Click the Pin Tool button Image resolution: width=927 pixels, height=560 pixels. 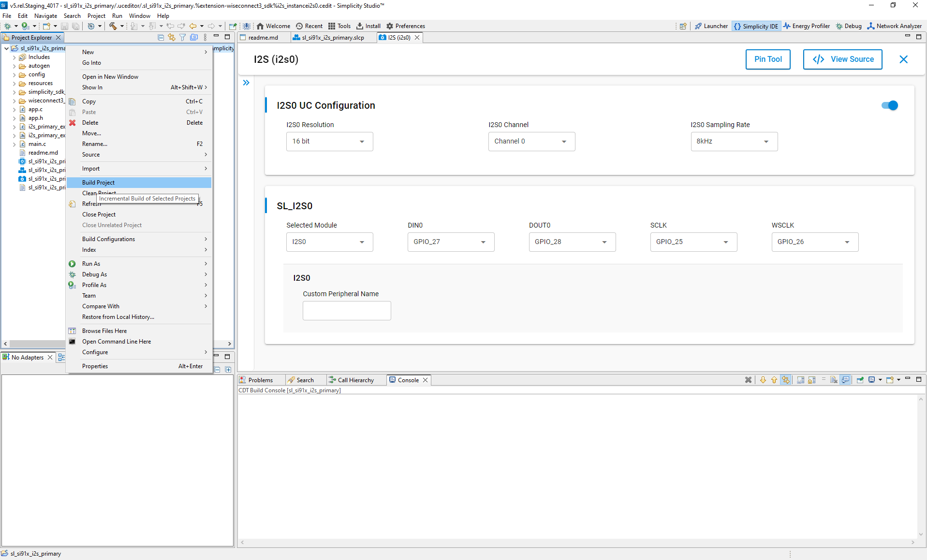(767, 59)
